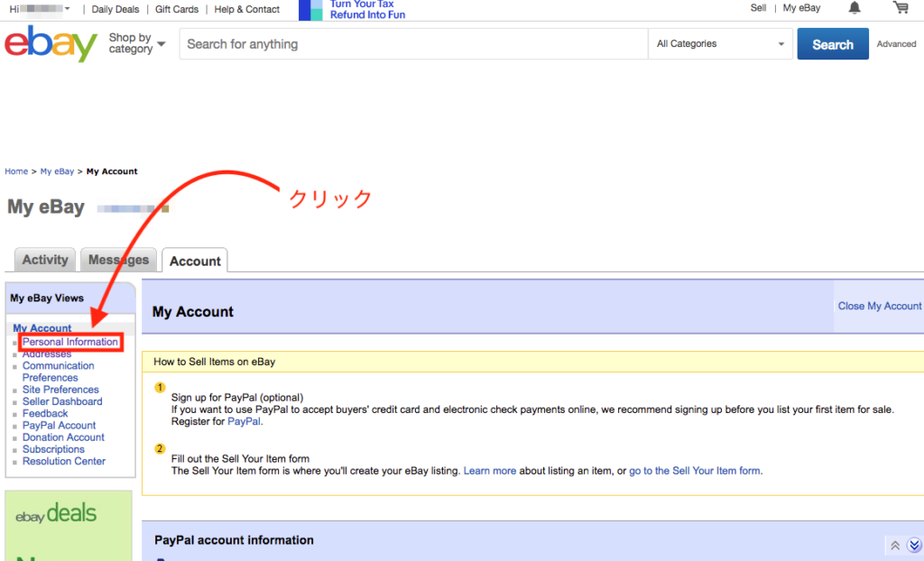Open Donation Account in sidebar

64,437
